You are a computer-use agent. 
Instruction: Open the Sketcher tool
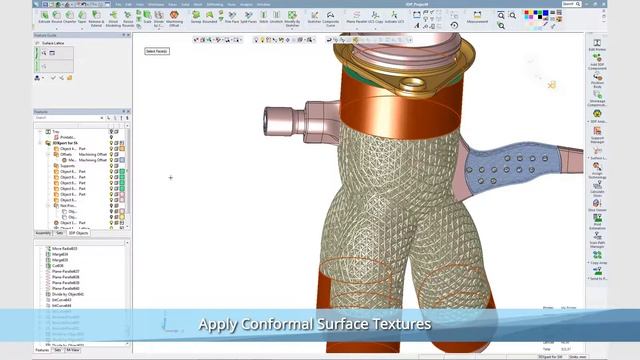tap(314, 17)
